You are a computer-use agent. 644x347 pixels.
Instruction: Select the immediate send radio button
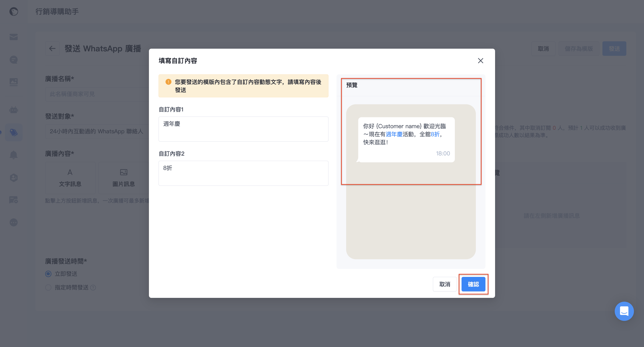point(48,274)
